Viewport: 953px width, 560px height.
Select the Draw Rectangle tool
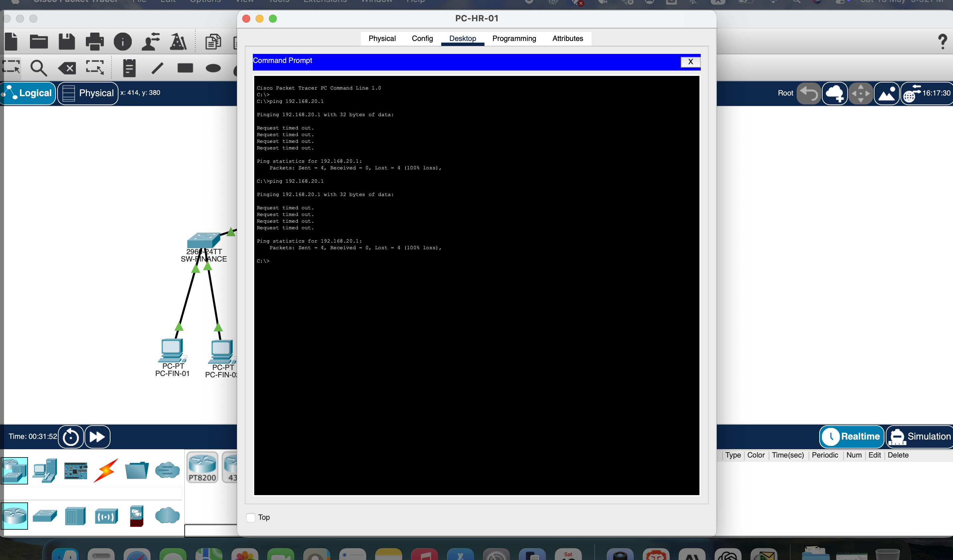point(185,68)
